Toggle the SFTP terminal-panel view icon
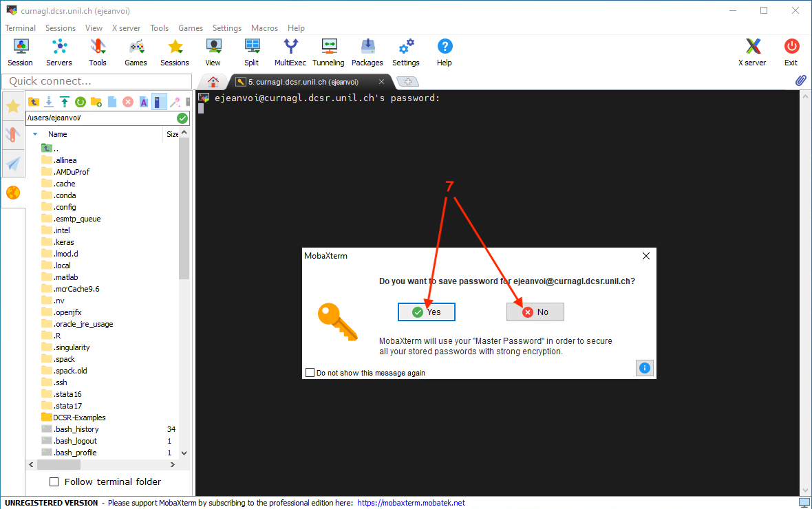This screenshot has width=812, height=509. (159, 102)
